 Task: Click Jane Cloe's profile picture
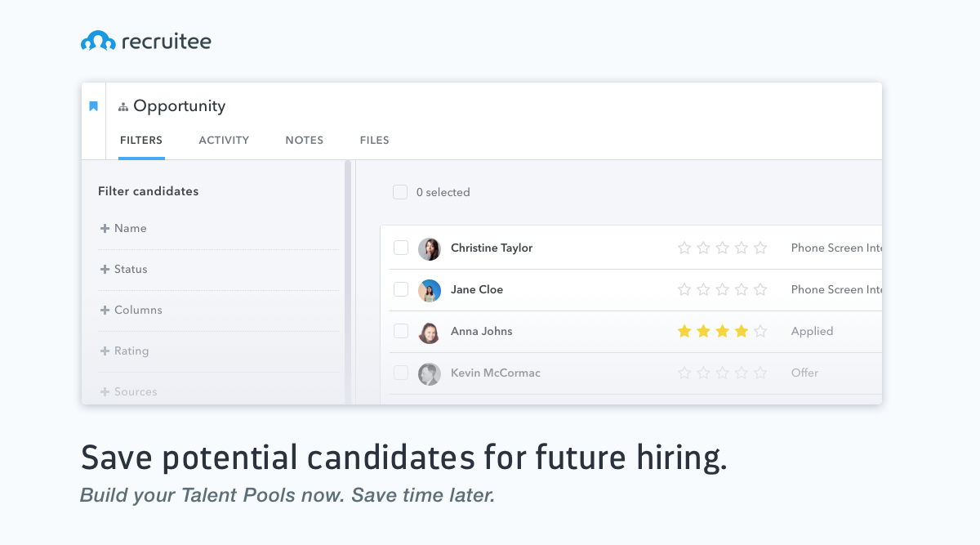[430, 290]
